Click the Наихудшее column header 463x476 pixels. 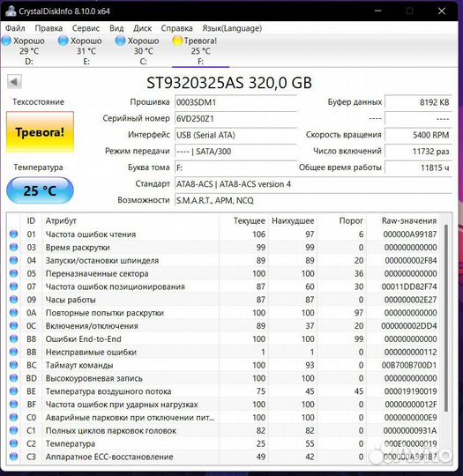coord(293,220)
